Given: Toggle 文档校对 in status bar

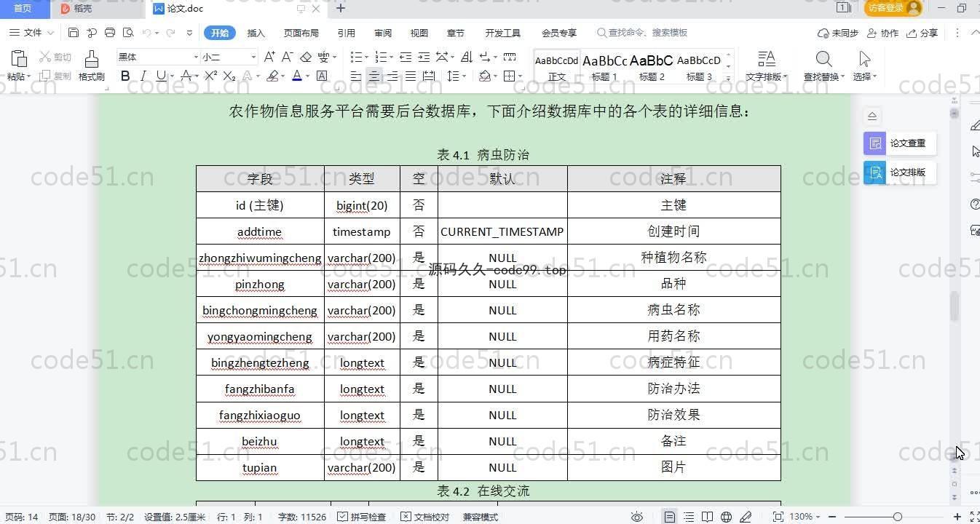Looking at the screenshot, I should coord(425,517).
